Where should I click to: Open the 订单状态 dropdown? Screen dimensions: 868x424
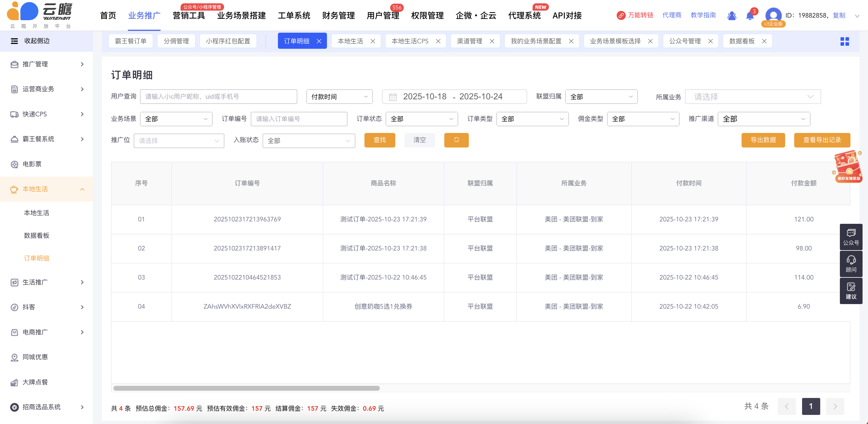422,119
